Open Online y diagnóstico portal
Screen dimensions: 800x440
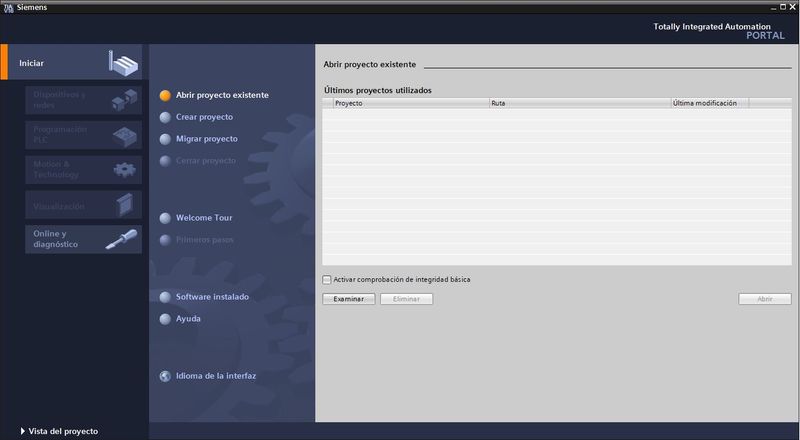[x=84, y=239]
